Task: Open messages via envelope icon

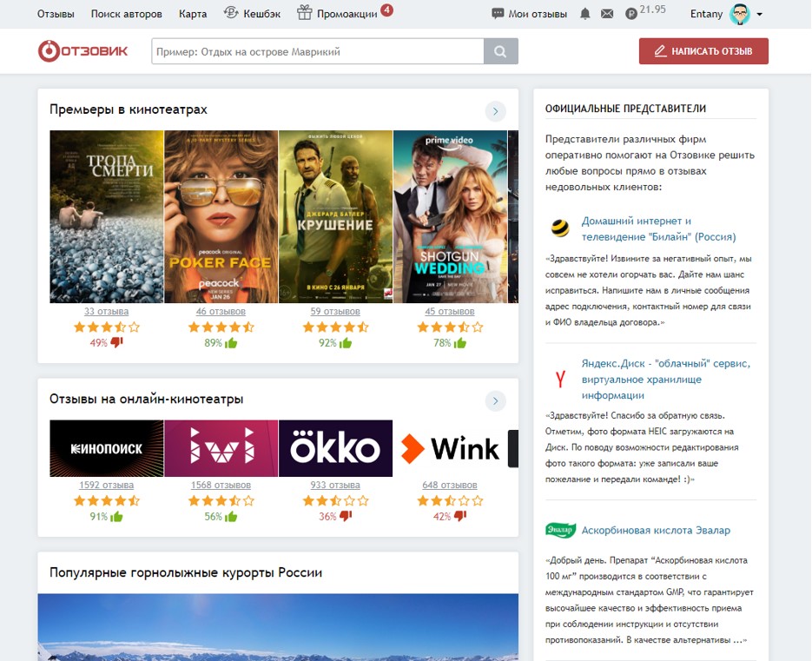Action: 607,14
